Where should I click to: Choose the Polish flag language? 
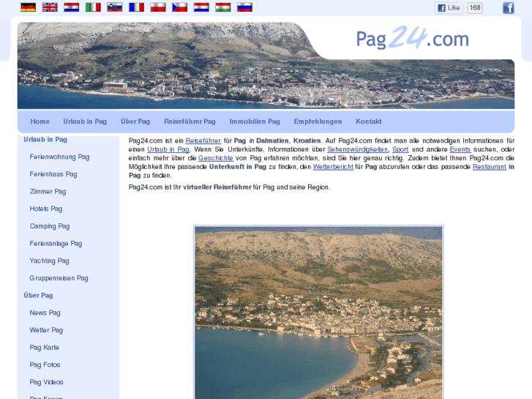(x=158, y=7)
